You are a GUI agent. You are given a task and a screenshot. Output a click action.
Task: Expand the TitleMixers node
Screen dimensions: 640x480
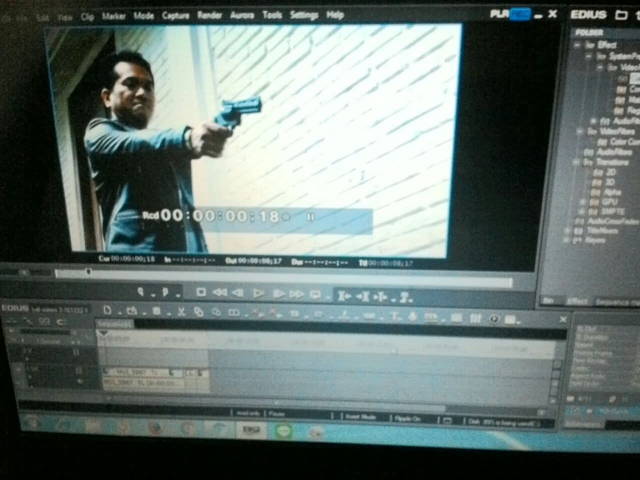pyautogui.click(x=567, y=231)
